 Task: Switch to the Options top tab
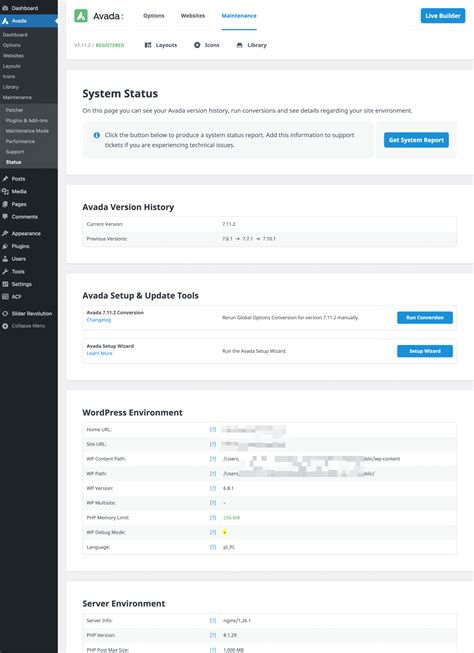[x=154, y=16]
